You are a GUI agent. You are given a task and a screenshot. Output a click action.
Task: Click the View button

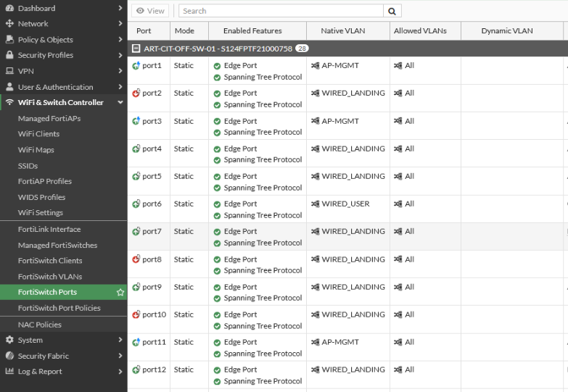click(150, 11)
